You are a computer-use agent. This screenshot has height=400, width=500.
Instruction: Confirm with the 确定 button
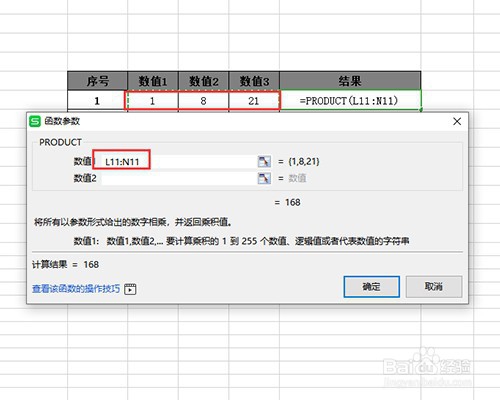coord(372,286)
